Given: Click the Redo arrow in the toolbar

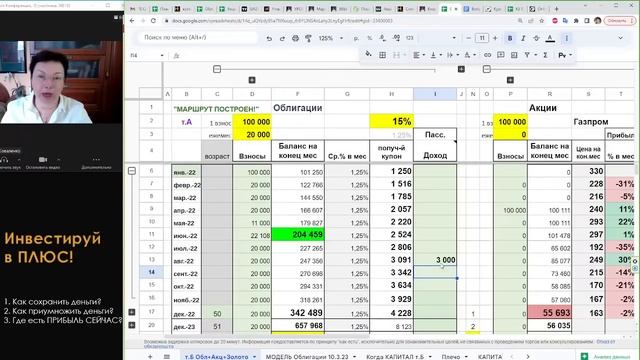Looking at the screenshot, I should [x=282, y=38].
